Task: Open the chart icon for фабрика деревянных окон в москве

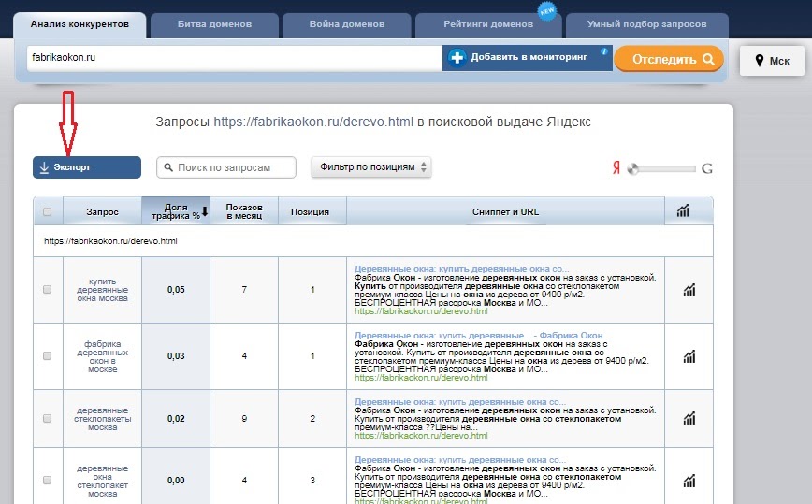Action: (x=689, y=356)
